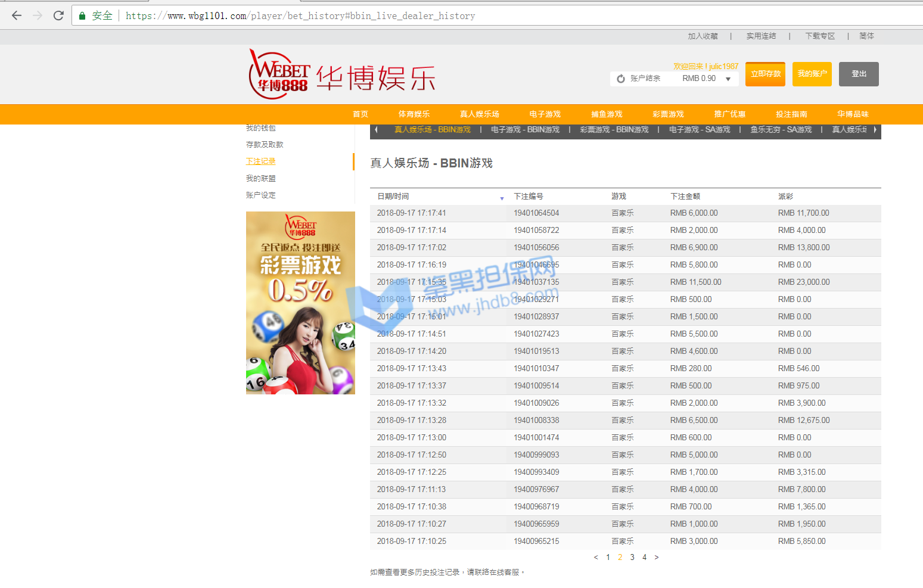Click the browser back arrow
Screen dimensions: 923x588
click(17, 15)
